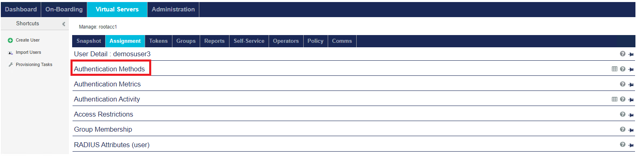Collapse the Shortcuts sidebar with arrow

click(x=64, y=24)
